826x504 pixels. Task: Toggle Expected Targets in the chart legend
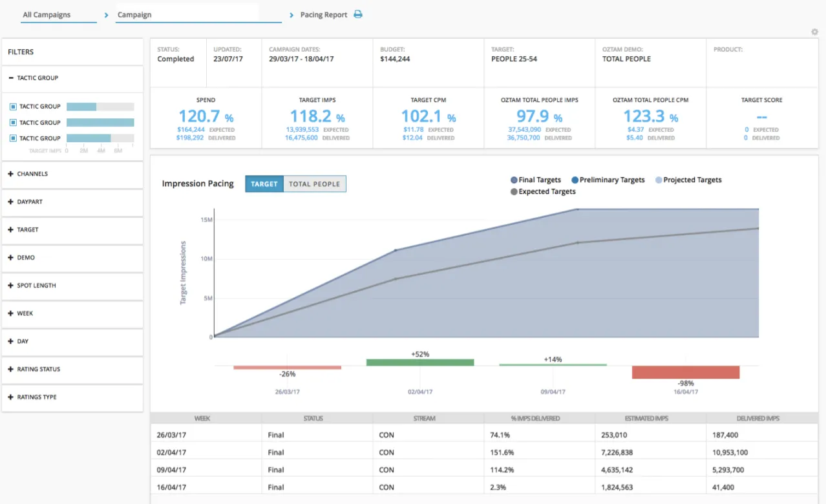(543, 192)
